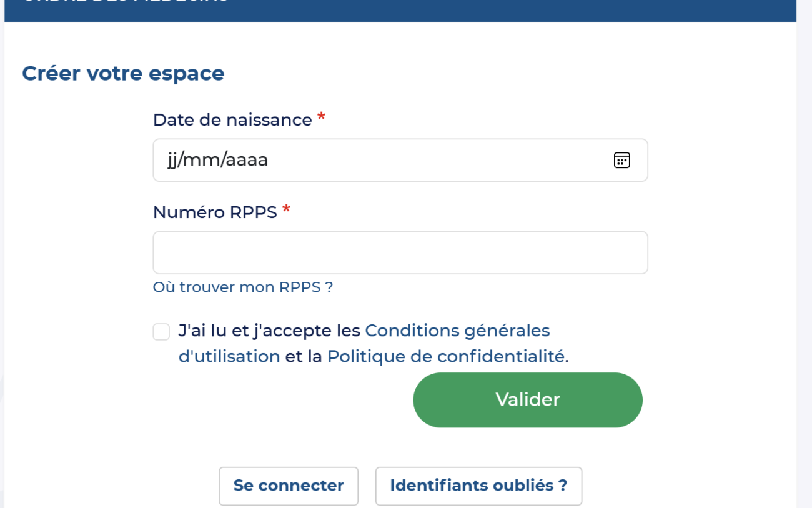Viewport: 812px width, 508px height.
Task: Click the Se connecter button
Action: click(x=288, y=486)
